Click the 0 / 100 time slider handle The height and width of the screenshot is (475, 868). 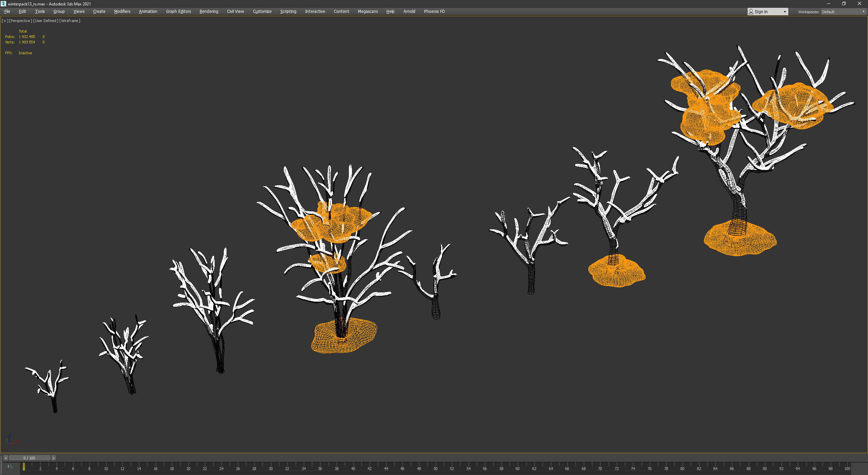click(29, 458)
